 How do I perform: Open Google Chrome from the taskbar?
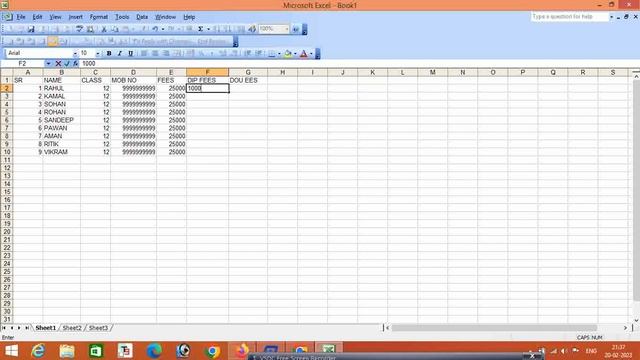coord(212,351)
